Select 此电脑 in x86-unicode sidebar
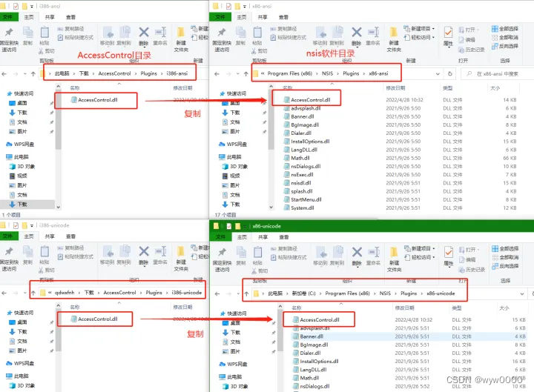534x392 pixels. 231,377
